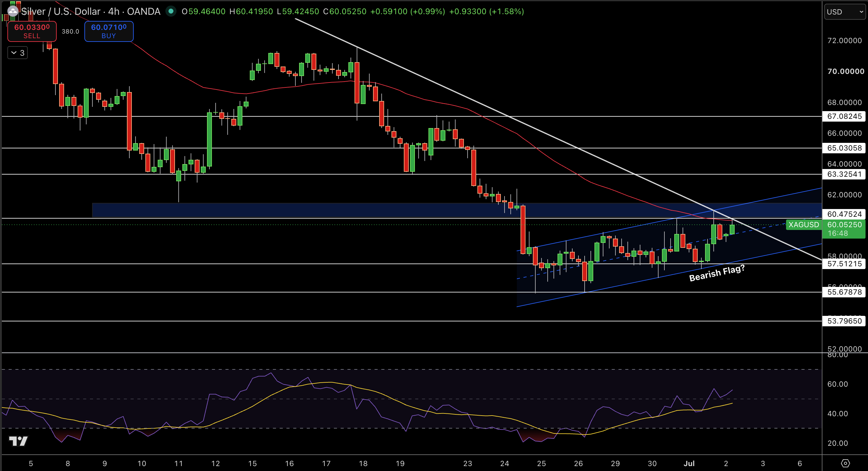
Task: Click the red SELL 60.0330 button
Action: pos(32,31)
